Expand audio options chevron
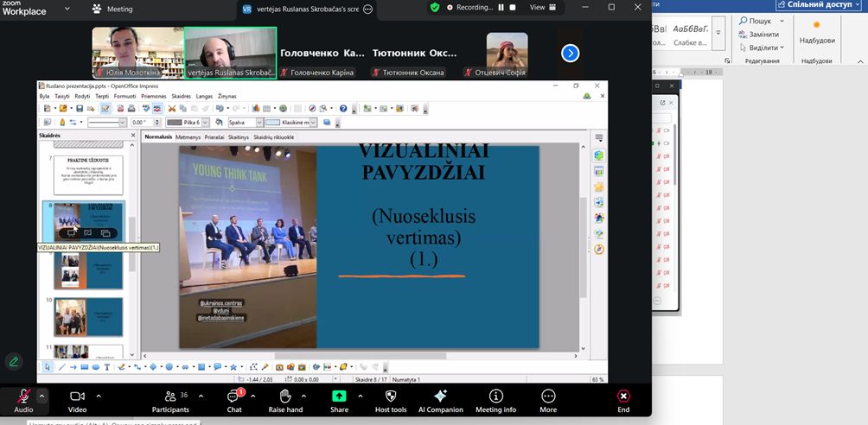The height and width of the screenshot is (425, 868). click(42, 396)
